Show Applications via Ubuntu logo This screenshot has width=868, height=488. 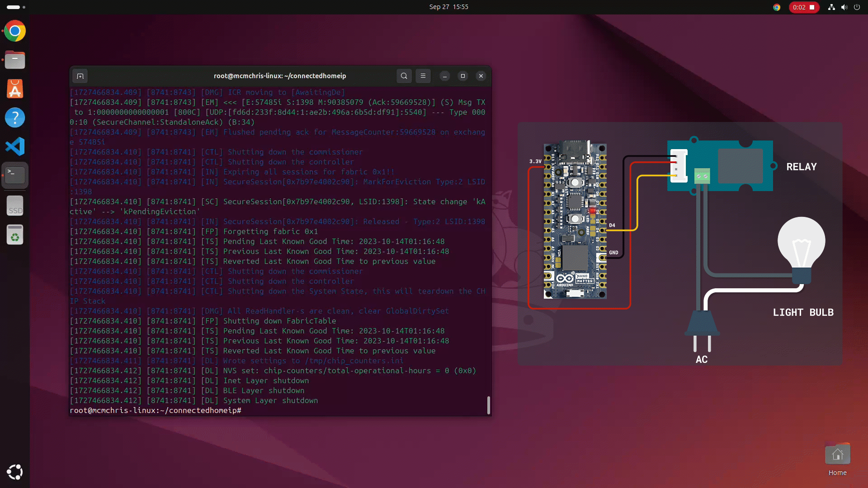coord(15,472)
